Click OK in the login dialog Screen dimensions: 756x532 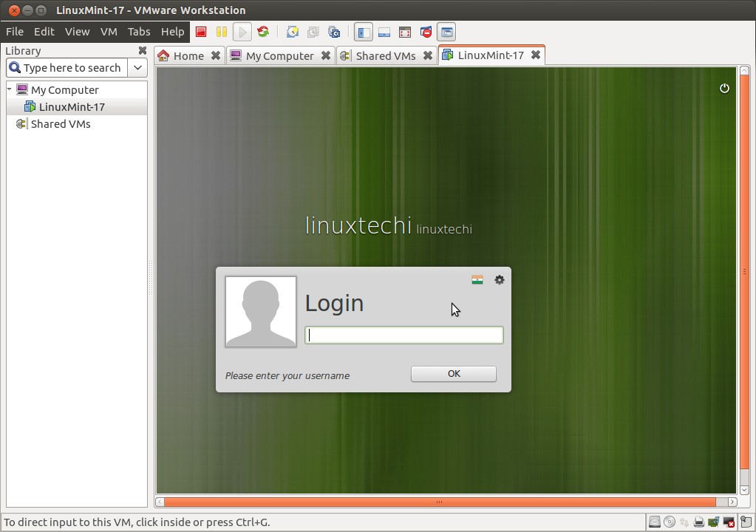click(454, 374)
